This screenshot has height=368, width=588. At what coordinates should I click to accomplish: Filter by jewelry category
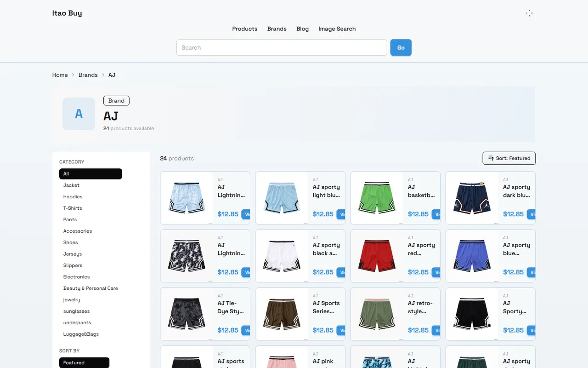coord(72,300)
